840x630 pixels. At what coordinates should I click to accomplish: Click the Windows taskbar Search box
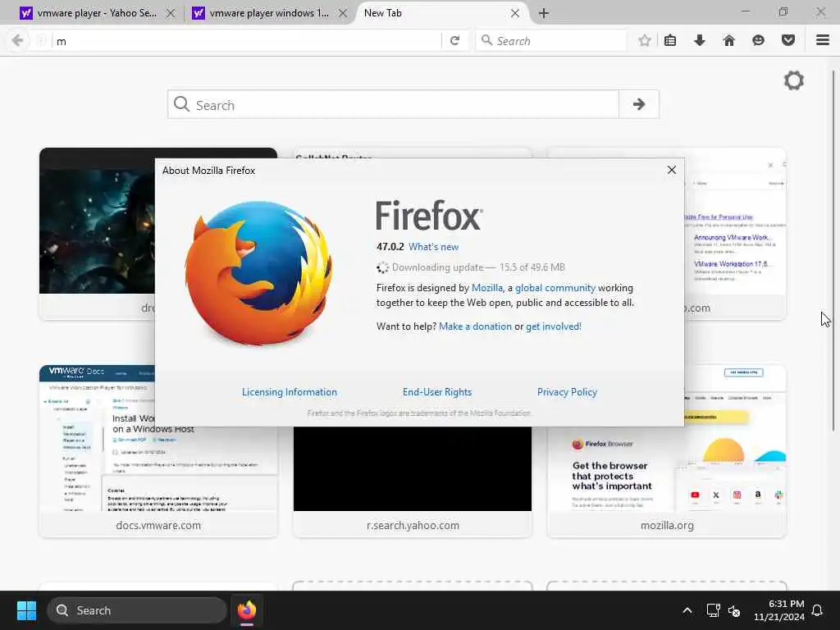[x=137, y=610]
